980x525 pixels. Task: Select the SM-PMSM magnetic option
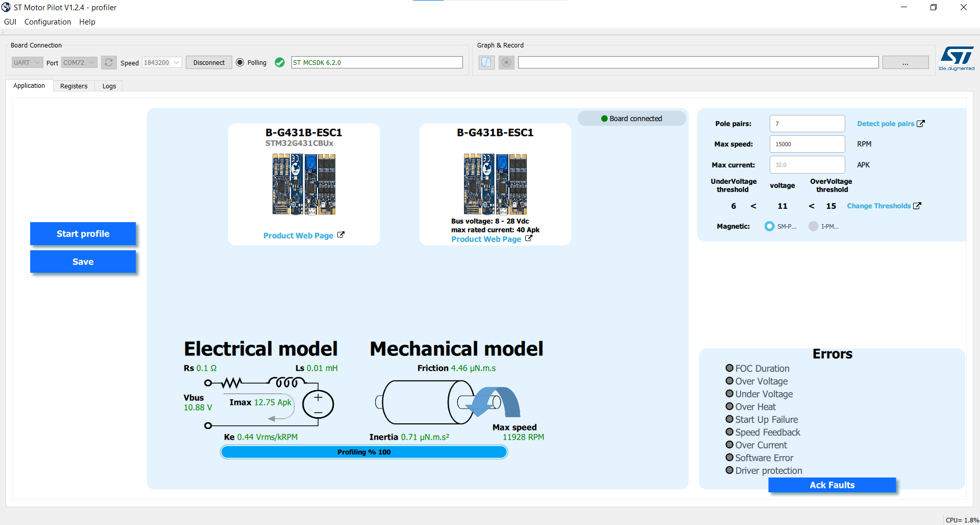pos(769,226)
